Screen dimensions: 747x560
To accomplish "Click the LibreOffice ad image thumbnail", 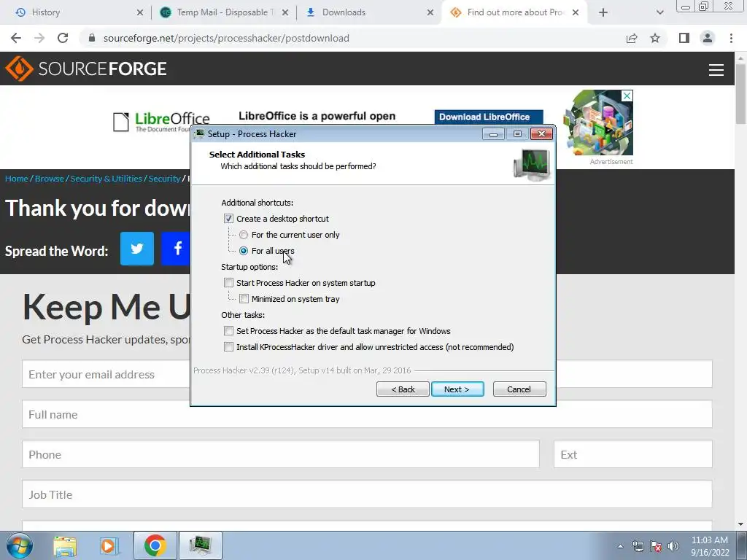I will point(598,122).
